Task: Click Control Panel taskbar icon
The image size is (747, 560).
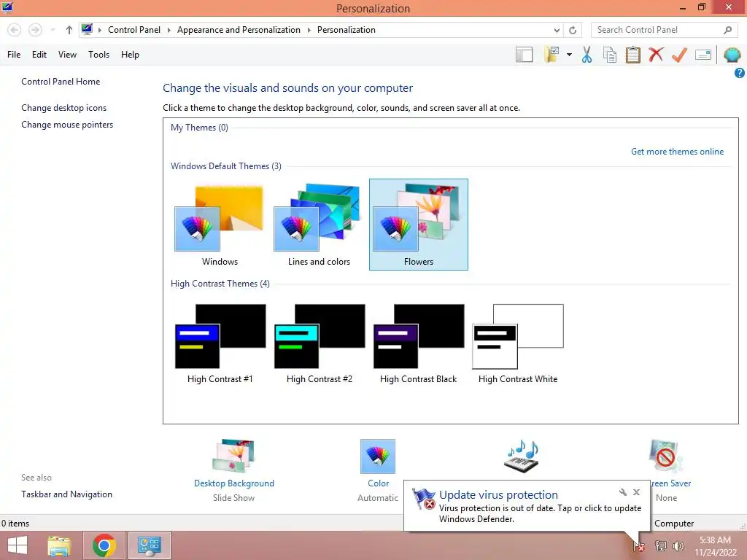Action: click(x=150, y=545)
